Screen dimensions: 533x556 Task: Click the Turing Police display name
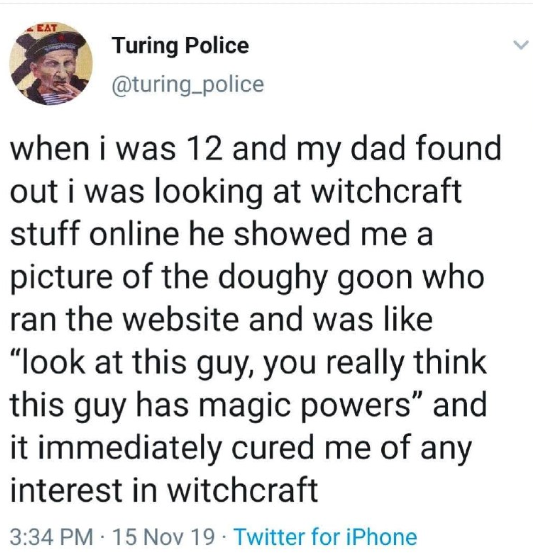(181, 46)
